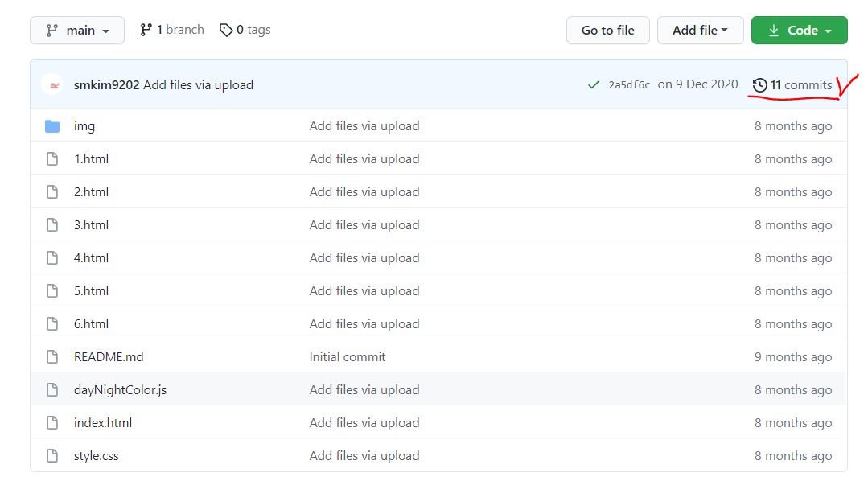This screenshot has height=481, width=868.
Task: Click download icon on Code button
Action: click(774, 31)
